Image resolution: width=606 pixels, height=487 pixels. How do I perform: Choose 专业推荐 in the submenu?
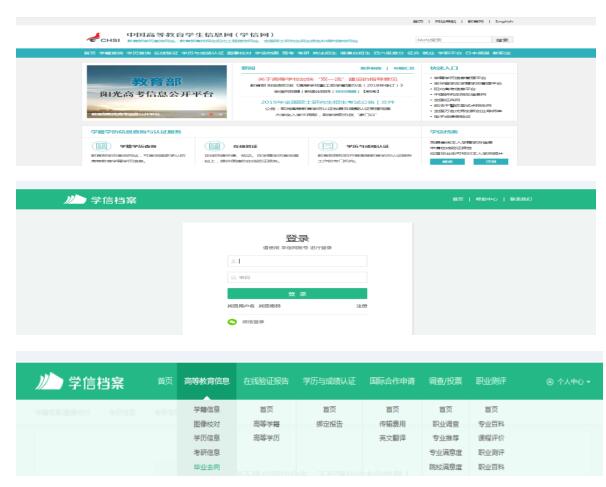click(446, 438)
